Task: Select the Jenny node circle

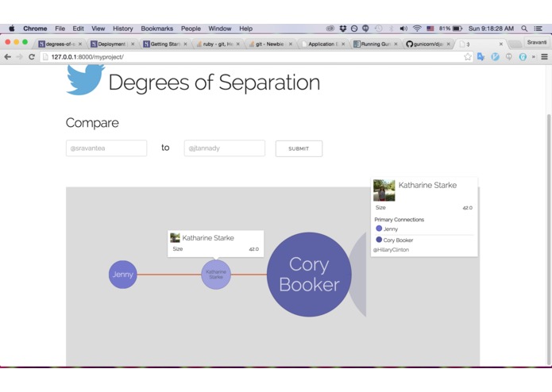Action: click(x=122, y=275)
